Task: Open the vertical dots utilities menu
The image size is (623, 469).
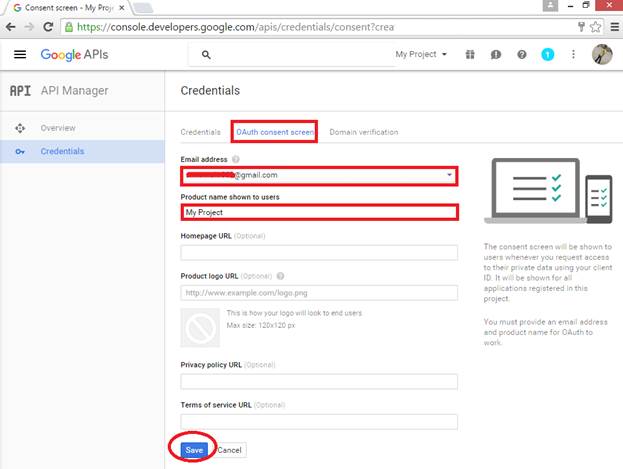Action: click(x=573, y=54)
